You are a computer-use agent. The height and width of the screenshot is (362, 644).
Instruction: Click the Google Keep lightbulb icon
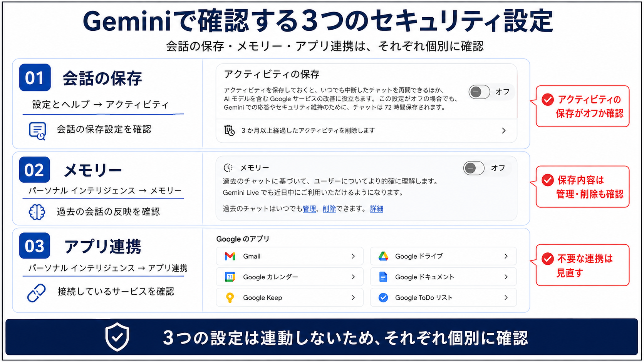tap(230, 298)
